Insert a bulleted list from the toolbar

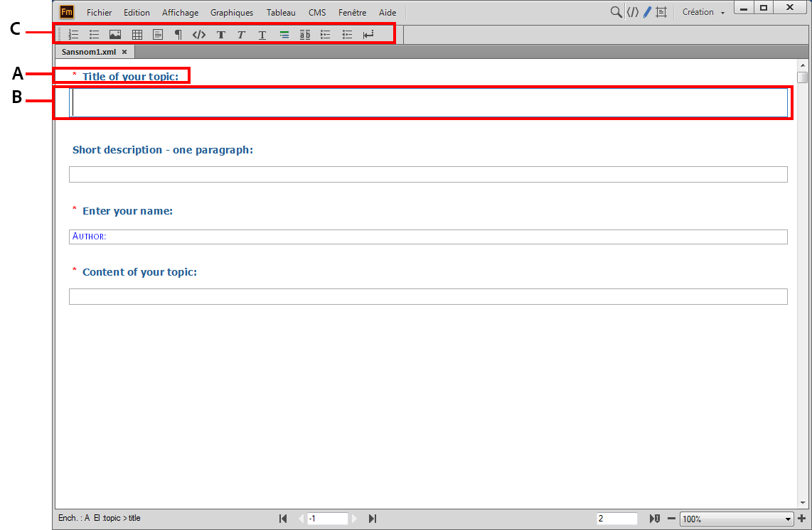click(94, 34)
